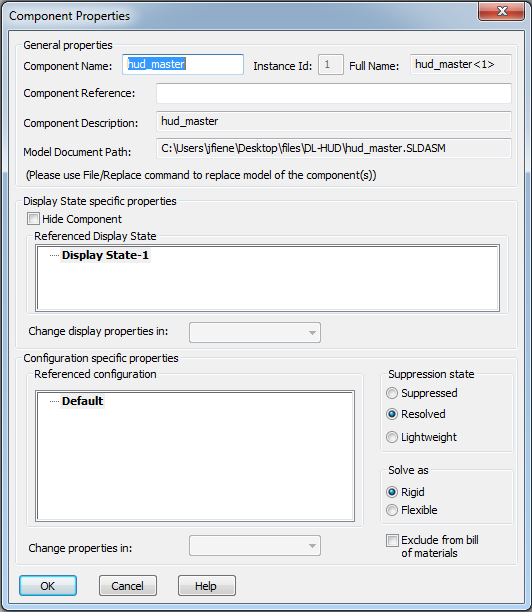Click the Model Document Path field

[334, 148]
